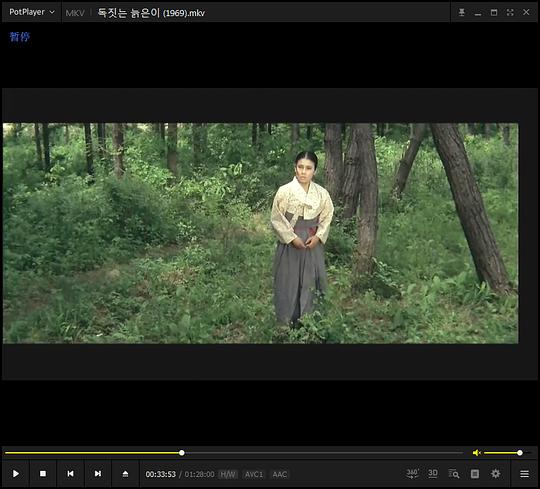Viewport: 540px width, 489px height.
Task: Open the control panel gear icon
Action: click(496, 474)
